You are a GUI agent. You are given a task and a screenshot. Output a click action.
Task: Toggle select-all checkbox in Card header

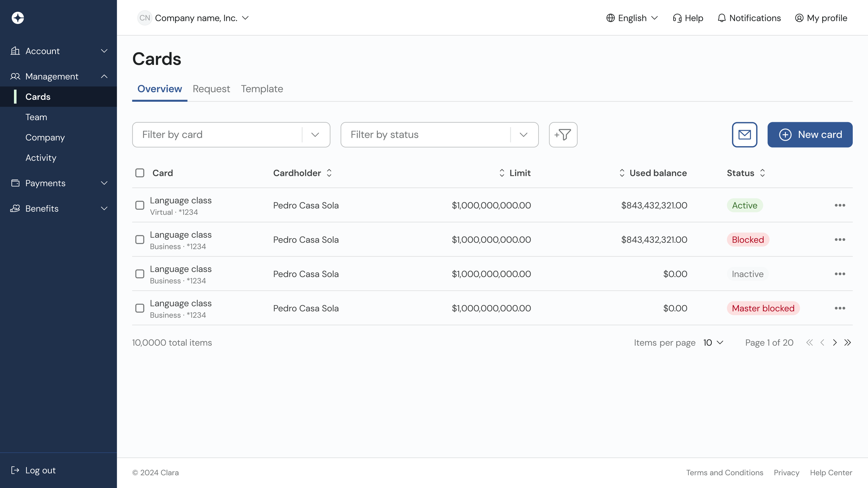coord(140,173)
